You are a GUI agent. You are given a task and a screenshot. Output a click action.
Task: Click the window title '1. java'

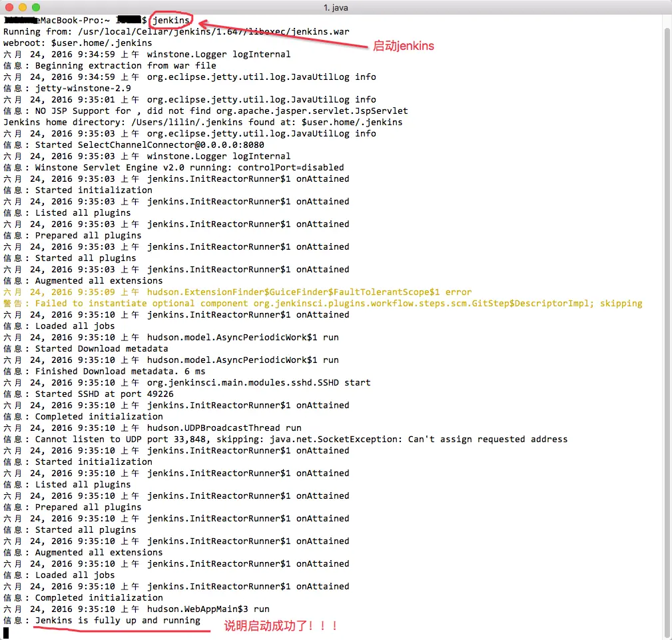[336, 8]
